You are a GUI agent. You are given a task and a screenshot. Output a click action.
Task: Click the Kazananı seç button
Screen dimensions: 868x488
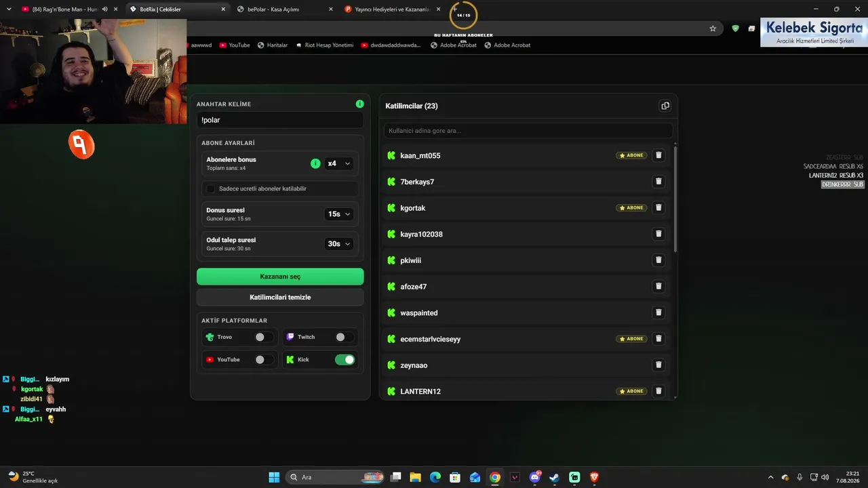click(280, 277)
